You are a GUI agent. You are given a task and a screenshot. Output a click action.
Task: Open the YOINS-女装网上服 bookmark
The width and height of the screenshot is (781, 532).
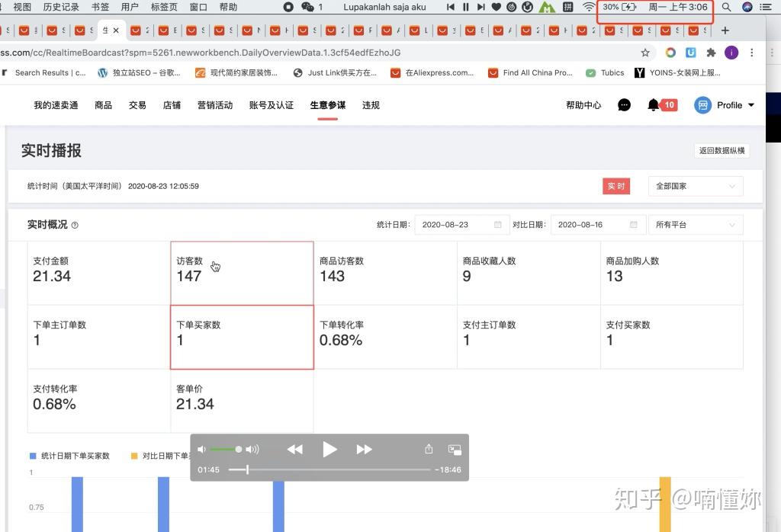(677, 72)
